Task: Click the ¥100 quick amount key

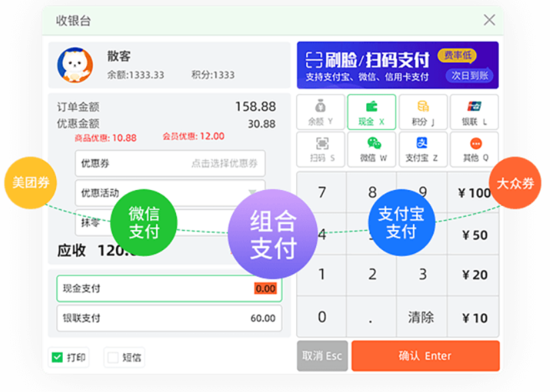Action: pyautogui.click(x=474, y=193)
